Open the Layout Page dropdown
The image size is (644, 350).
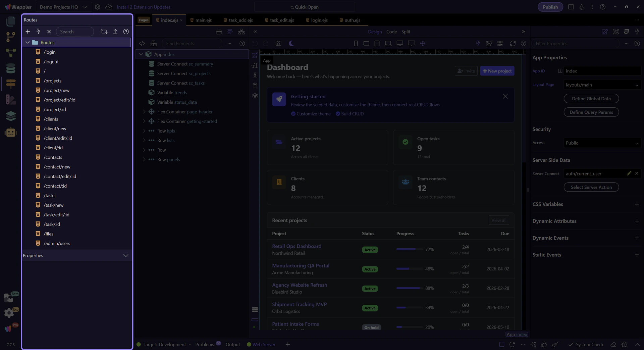pos(602,85)
